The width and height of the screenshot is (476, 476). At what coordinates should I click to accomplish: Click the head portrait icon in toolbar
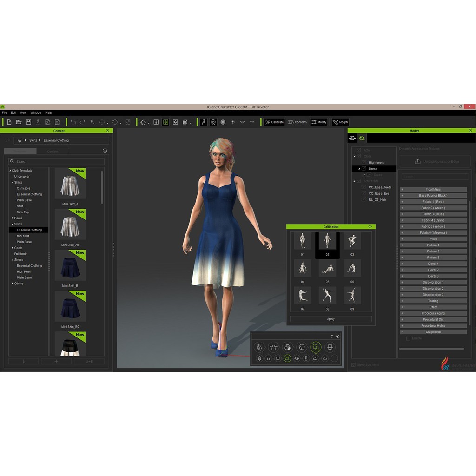(213, 122)
